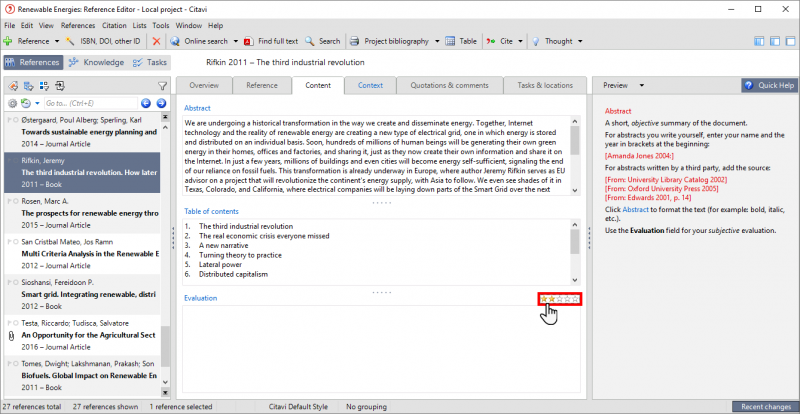This screenshot has width=800, height=414.
Task: Jump to list top with the bar arrow
Action: [x=165, y=117]
